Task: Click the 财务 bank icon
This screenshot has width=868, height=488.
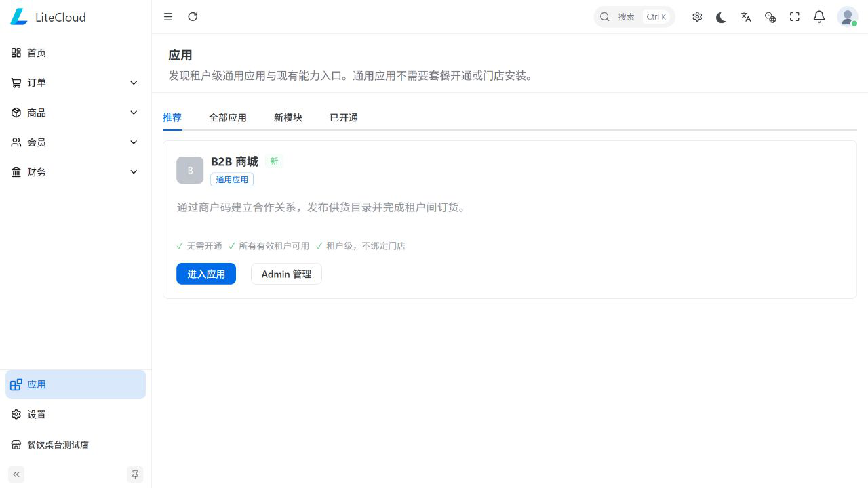Action: (16, 172)
